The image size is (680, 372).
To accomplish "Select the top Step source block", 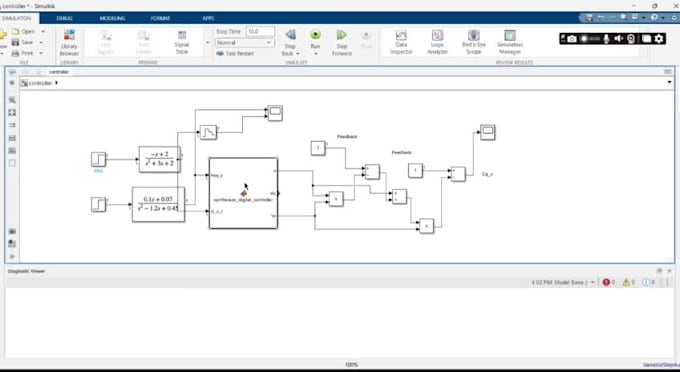I will (98, 159).
